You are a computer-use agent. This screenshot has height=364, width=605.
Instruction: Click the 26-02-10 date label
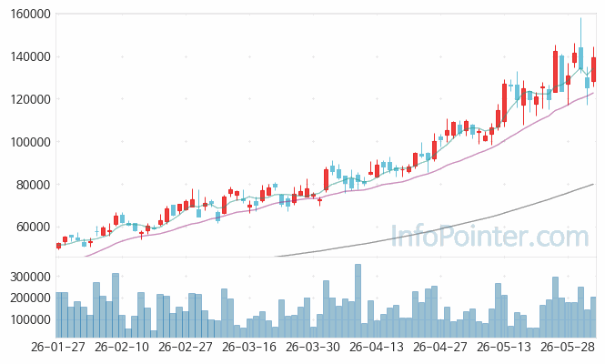[x=122, y=347]
